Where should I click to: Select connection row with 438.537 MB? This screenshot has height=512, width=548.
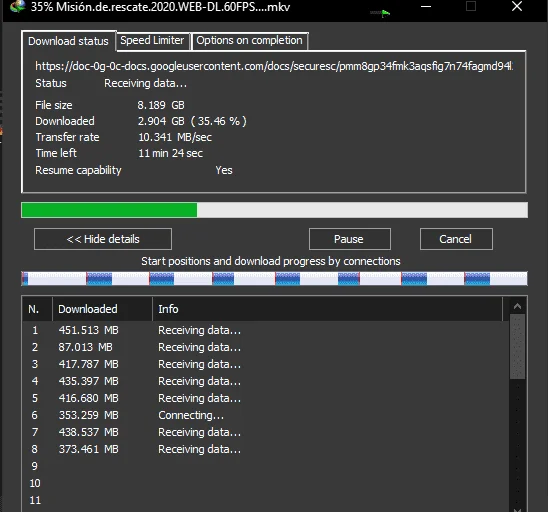(x=266, y=432)
